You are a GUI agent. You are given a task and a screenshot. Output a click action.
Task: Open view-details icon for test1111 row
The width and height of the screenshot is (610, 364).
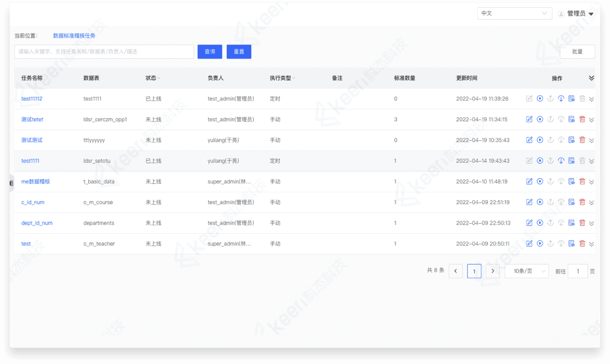(572, 161)
